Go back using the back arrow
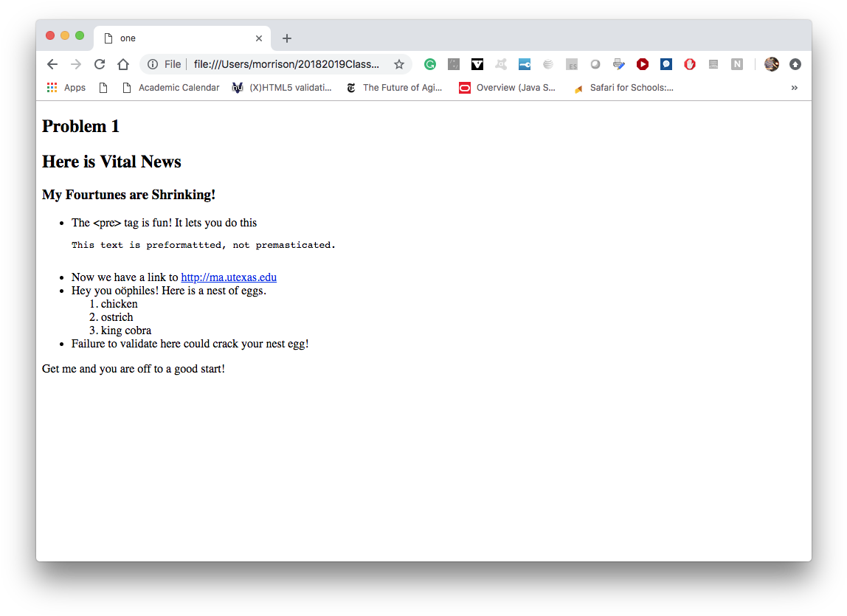This screenshot has width=847, height=616. coord(52,64)
